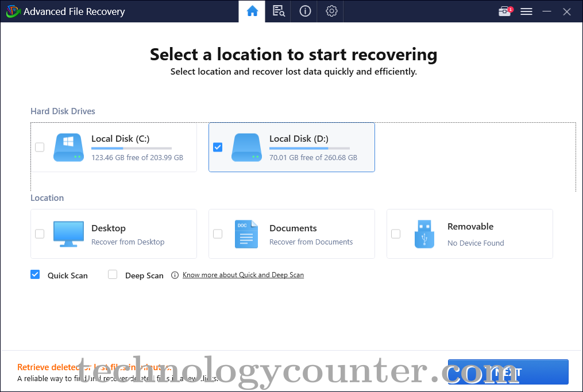This screenshot has width=583, height=392.
Task: Click the NEXT button
Action: (x=508, y=372)
